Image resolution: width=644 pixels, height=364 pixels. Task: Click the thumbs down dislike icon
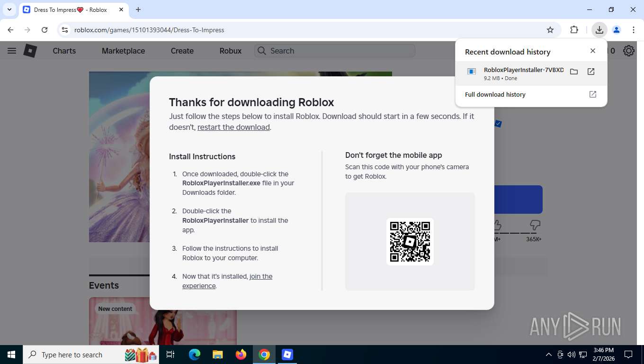535,225
